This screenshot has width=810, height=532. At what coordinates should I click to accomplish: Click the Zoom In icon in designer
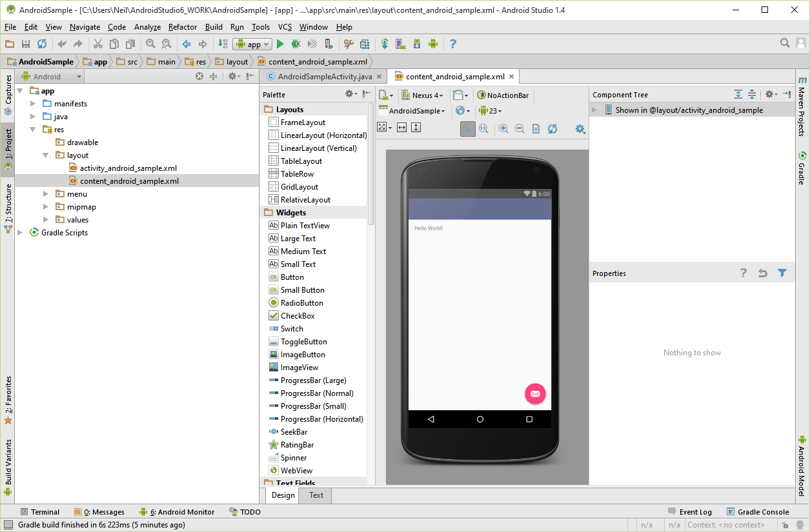click(503, 128)
